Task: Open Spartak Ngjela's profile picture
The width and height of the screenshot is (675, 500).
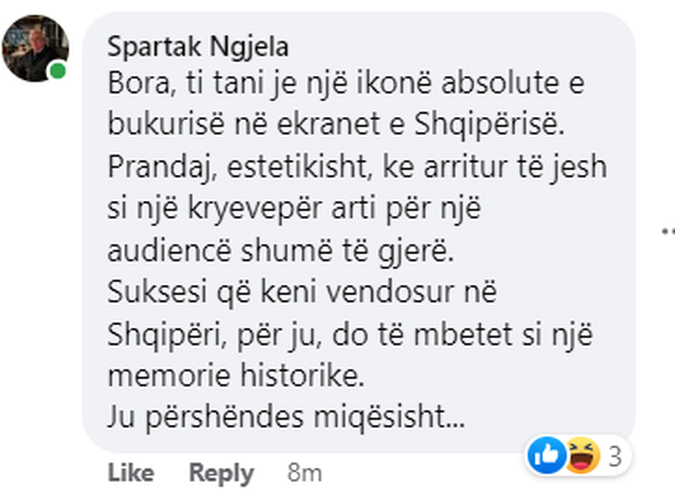Action: (35, 48)
